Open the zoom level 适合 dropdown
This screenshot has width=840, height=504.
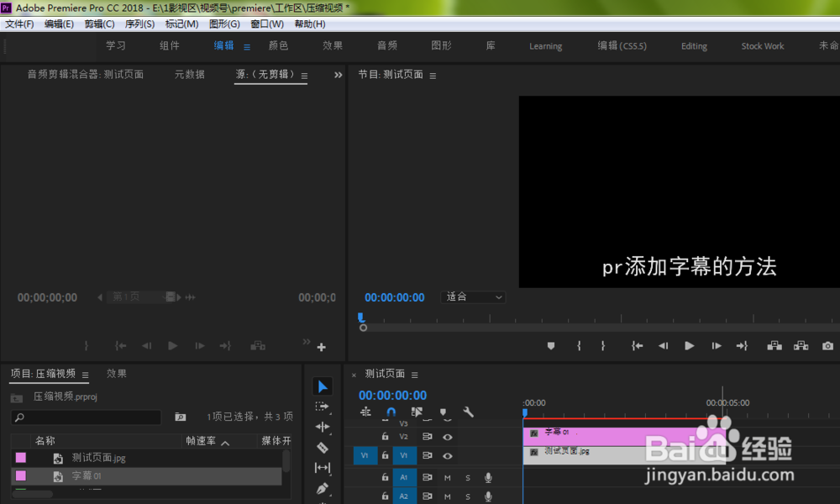click(x=473, y=297)
